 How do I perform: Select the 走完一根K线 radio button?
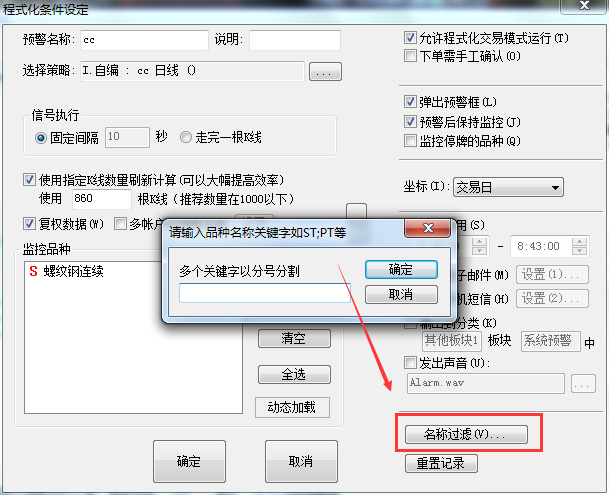tap(186, 138)
